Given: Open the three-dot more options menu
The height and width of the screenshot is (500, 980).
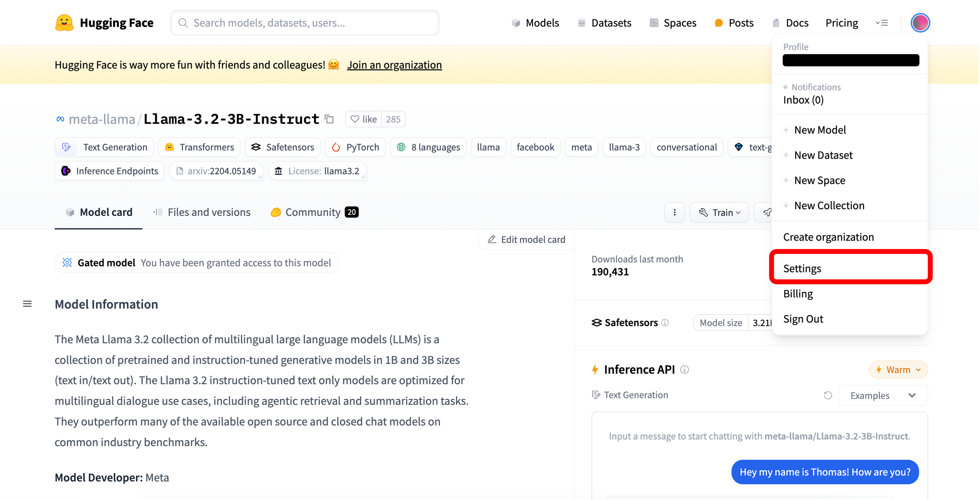Looking at the screenshot, I should tap(674, 212).
